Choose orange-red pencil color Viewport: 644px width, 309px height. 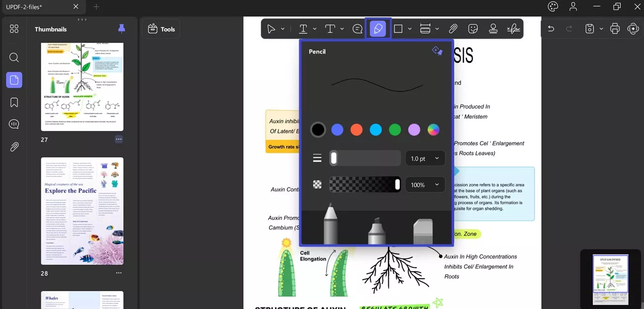[x=357, y=130]
